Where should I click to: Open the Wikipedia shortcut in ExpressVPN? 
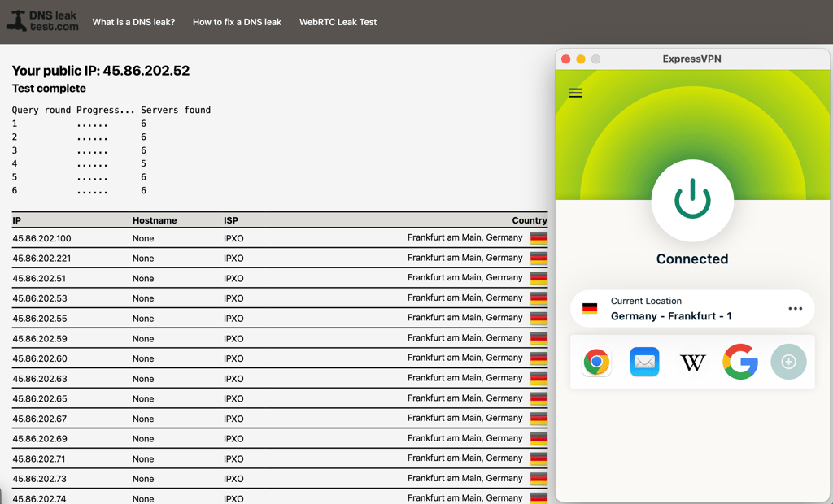(x=693, y=363)
